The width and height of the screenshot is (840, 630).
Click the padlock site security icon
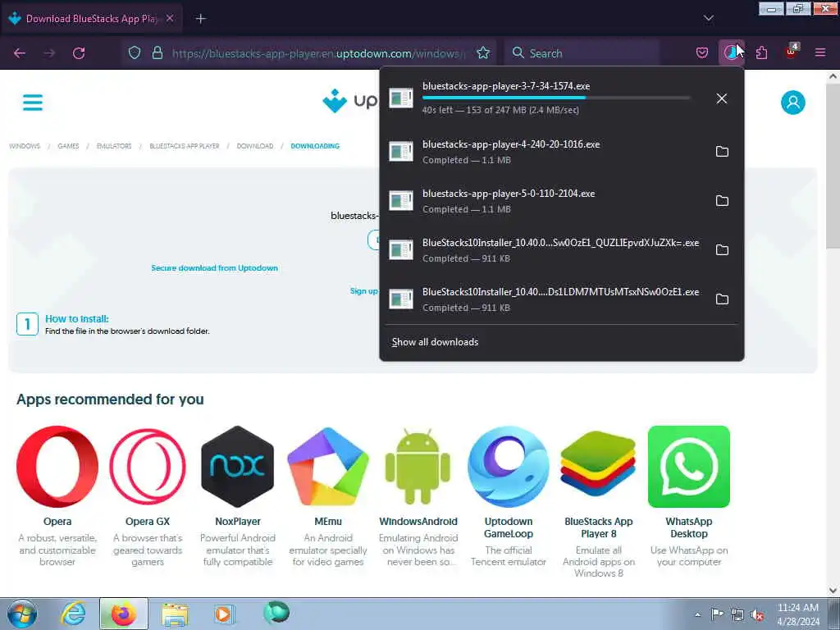click(x=157, y=52)
